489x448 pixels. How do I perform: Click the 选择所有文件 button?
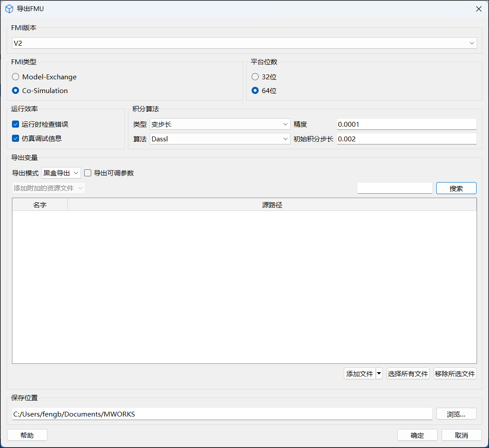(x=408, y=374)
